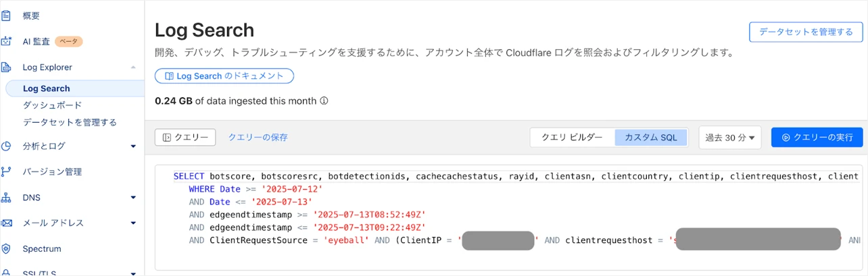Click the 概要 clipboard icon in sidebar
Image resolution: width=868 pixels, height=276 pixels.
point(7,16)
